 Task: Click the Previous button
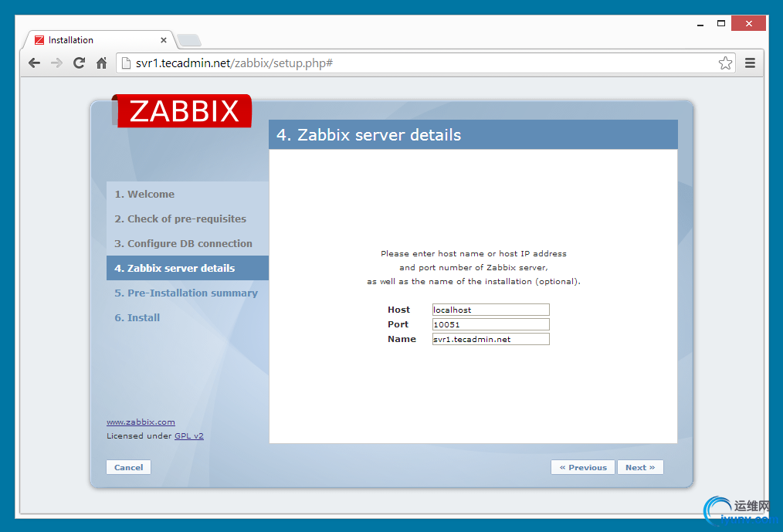tap(582, 467)
